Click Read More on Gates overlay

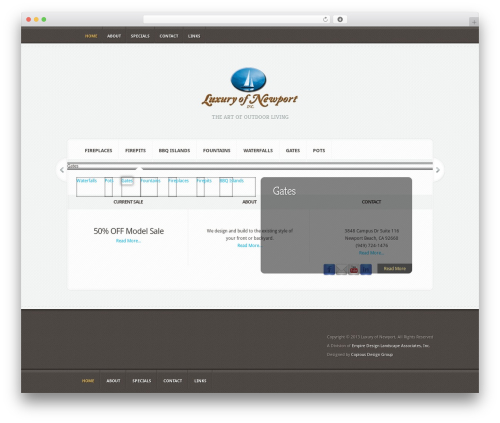(395, 268)
